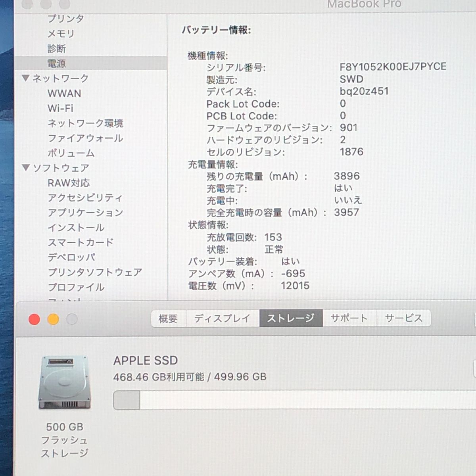This screenshot has height=476, width=476.
Task: Select メモリ in the sidebar
Action: click(x=60, y=34)
